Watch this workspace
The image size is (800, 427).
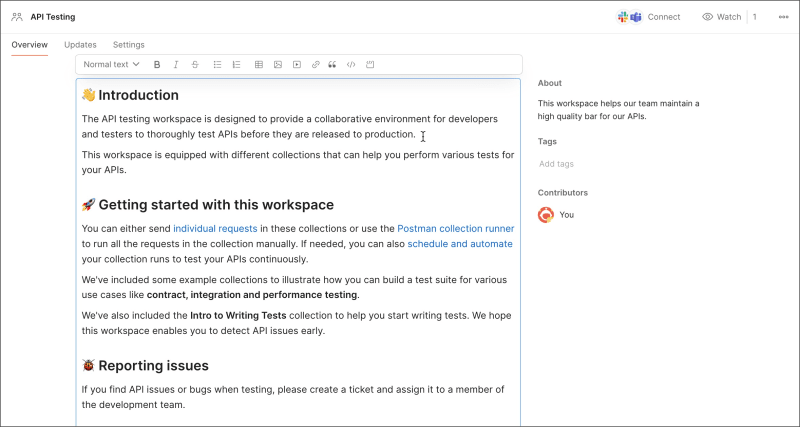point(722,17)
